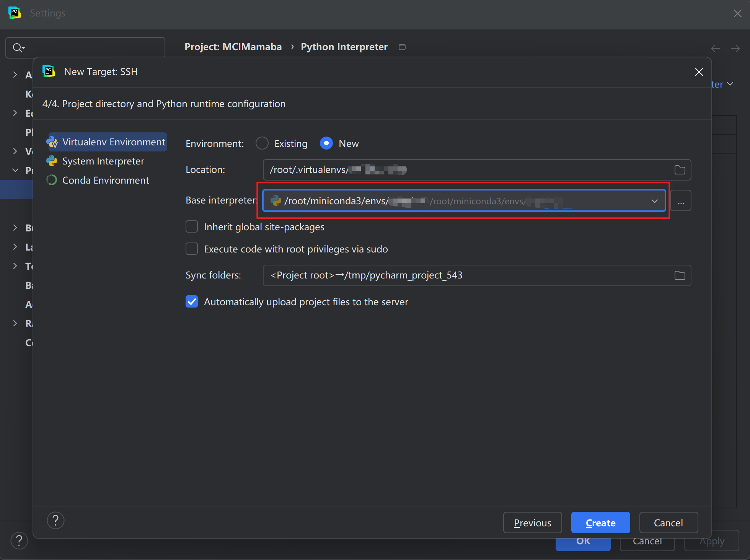The height and width of the screenshot is (560, 750).
Task: Choose the New environment radio button
Action: [x=326, y=143]
